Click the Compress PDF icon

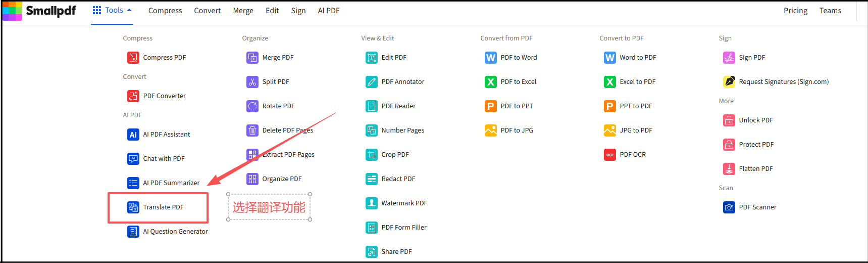133,58
